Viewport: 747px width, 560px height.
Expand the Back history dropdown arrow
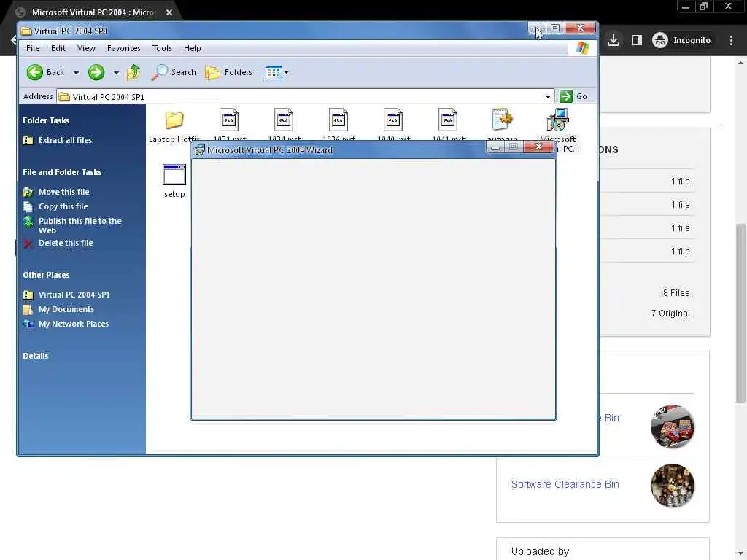76,73
